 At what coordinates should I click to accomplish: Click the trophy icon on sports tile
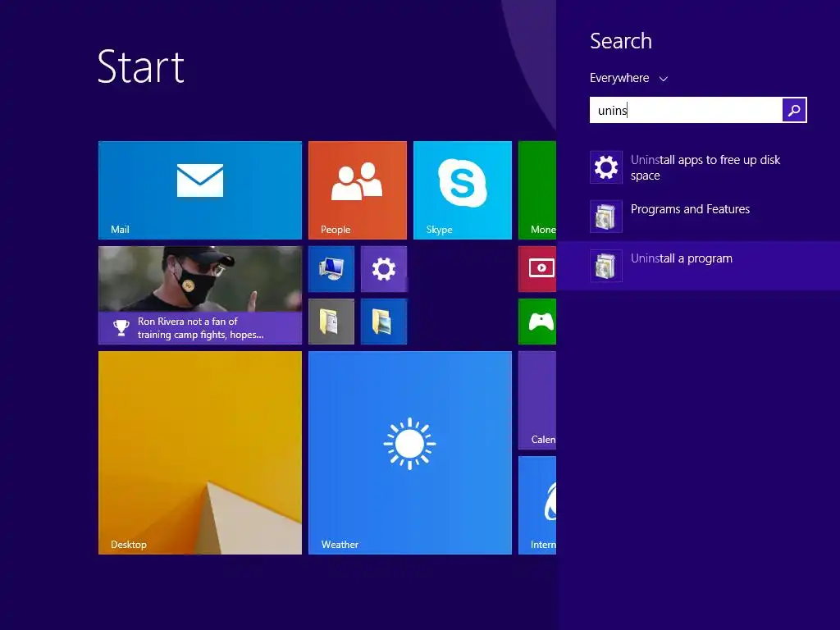(121, 327)
